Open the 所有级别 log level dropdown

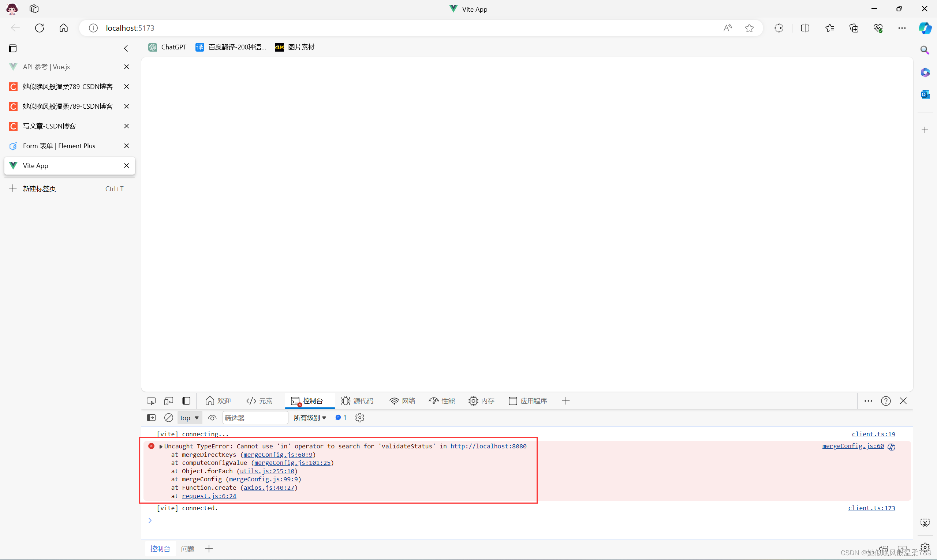click(x=310, y=418)
